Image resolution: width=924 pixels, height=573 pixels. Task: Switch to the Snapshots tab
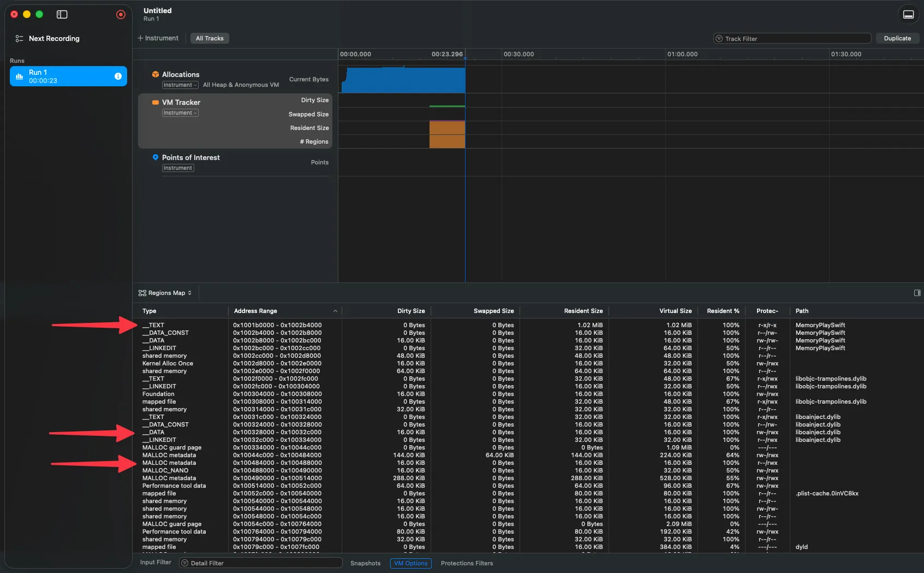pyautogui.click(x=365, y=563)
